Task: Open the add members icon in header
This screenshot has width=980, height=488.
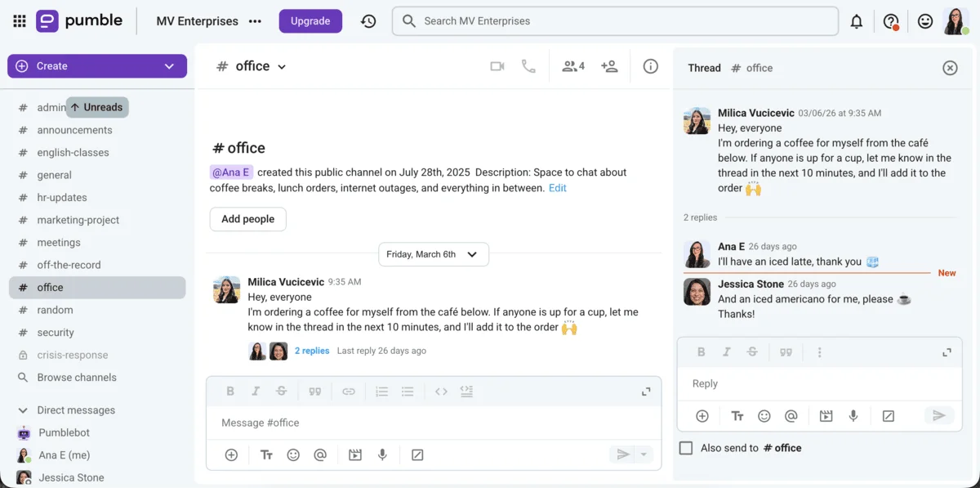Action: click(609, 66)
